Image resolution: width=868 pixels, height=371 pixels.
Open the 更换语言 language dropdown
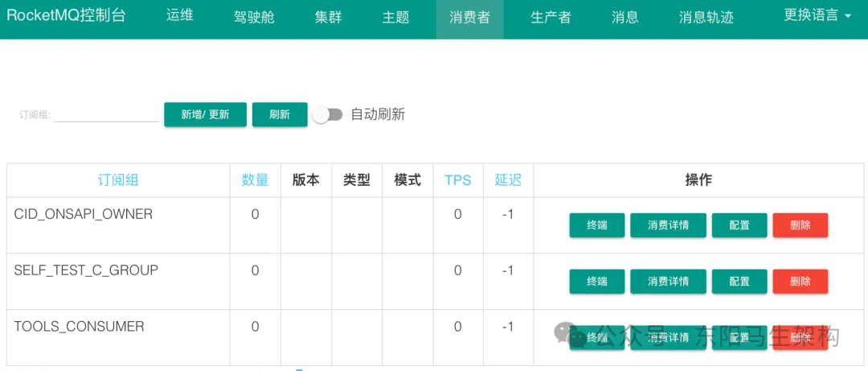pos(817,15)
